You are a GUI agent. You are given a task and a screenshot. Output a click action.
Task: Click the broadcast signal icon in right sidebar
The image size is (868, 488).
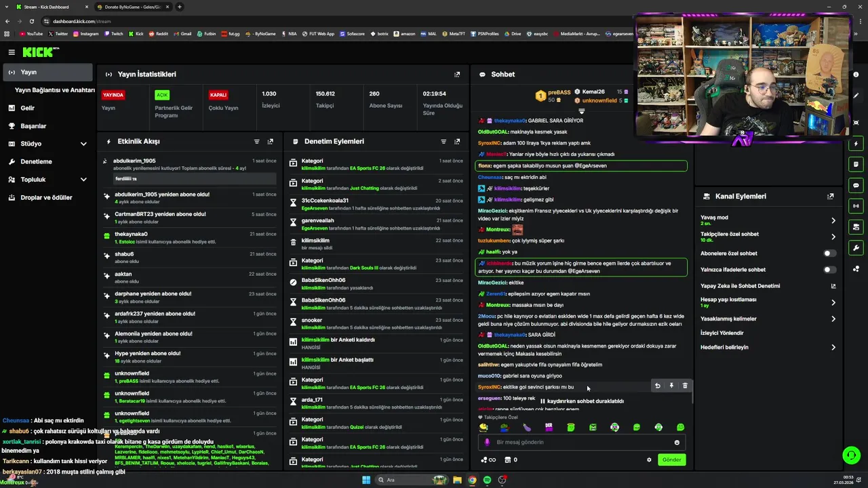click(x=856, y=206)
